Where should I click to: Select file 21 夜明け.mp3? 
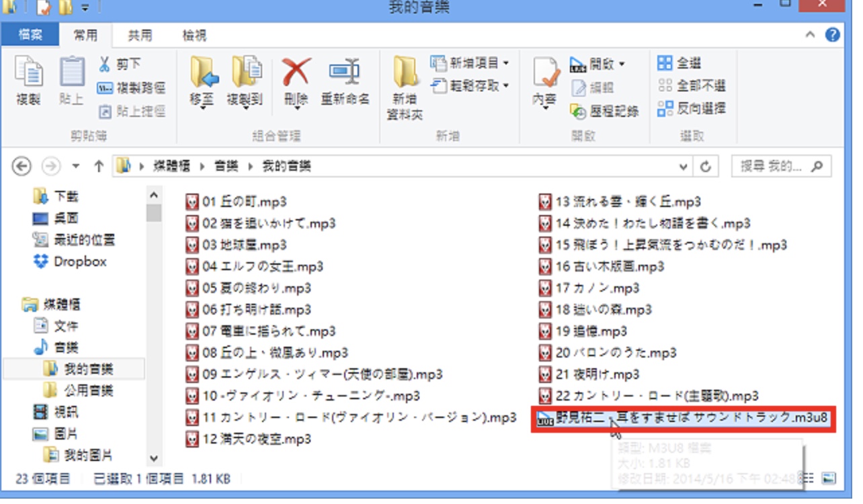point(590,374)
